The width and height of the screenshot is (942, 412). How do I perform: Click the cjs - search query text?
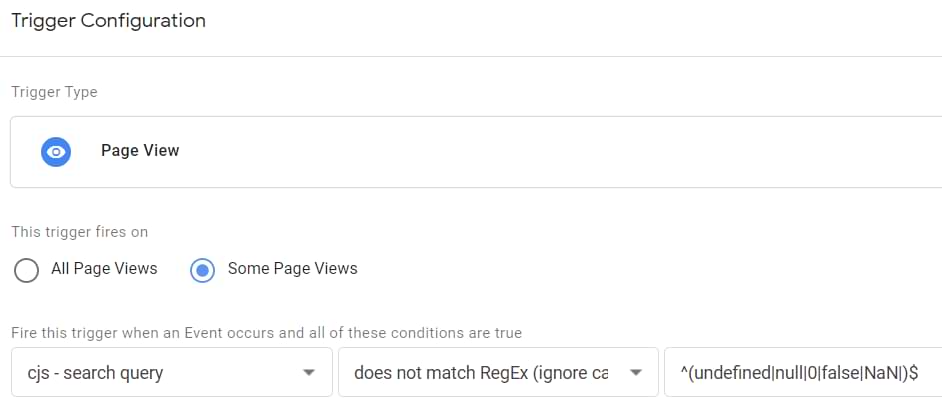96,373
